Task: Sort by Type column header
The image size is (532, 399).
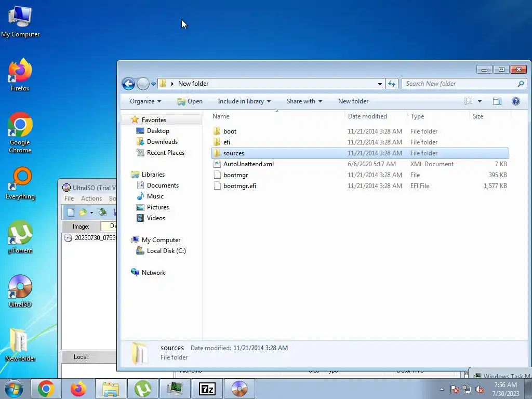Action: (438, 116)
